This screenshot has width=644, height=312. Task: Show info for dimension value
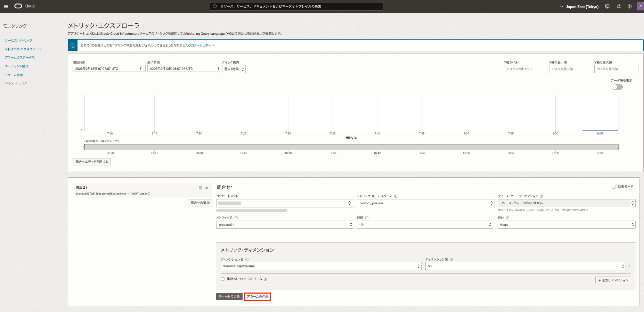tap(451, 260)
